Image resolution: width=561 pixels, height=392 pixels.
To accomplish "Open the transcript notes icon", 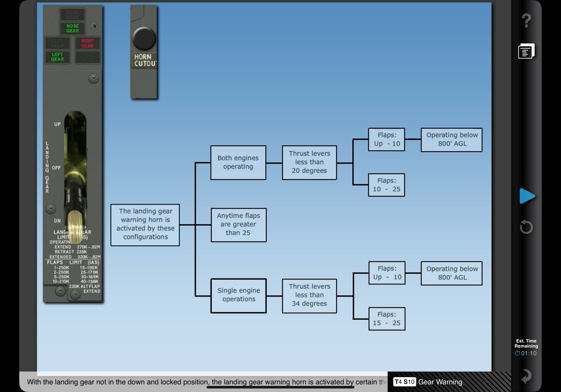I will click(526, 51).
